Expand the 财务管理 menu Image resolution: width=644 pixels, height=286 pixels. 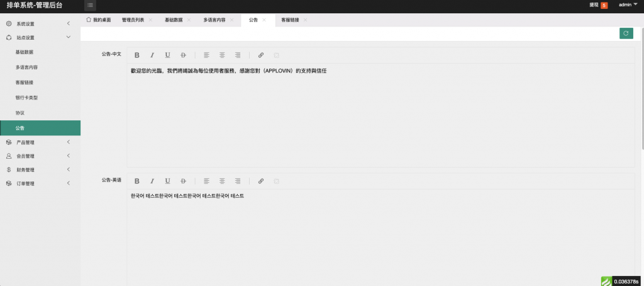click(x=40, y=169)
